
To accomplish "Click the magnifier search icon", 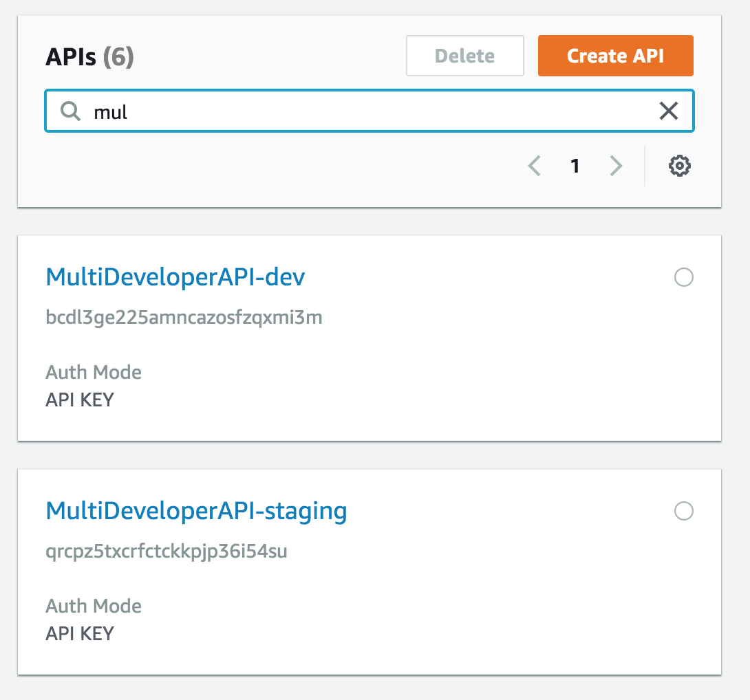I will click(x=70, y=111).
